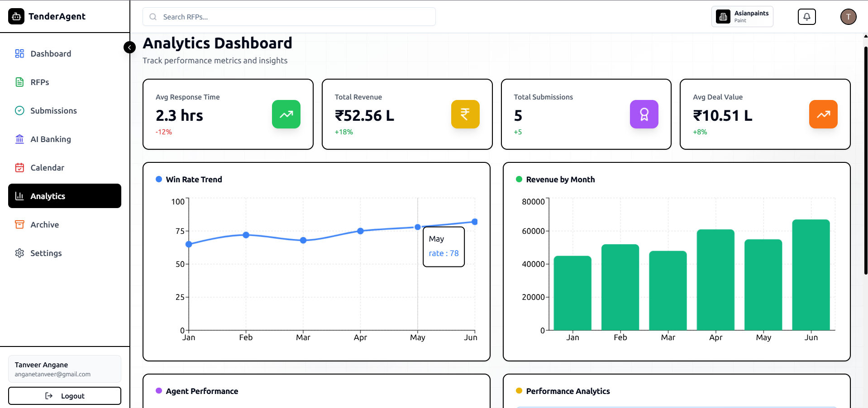The width and height of the screenshot is (868, 408).
Task: Click the Mar point on Win Rate Trend
Action: pos(303,240)
